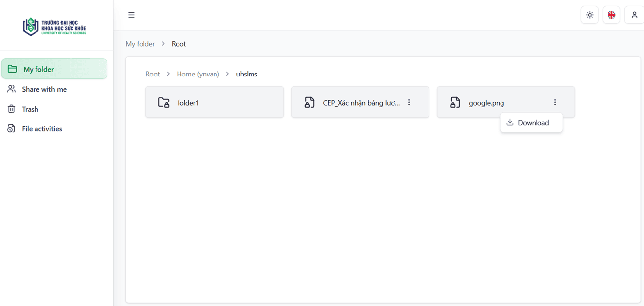This screenshot has height=306, width=644.
Task: Open the language flag selector
Action: pos(611,15)
